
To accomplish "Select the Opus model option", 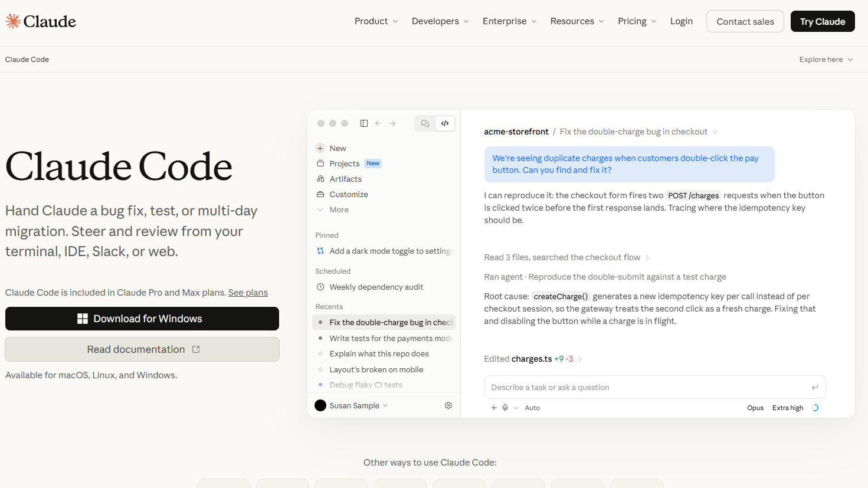I will coord(755,408).
